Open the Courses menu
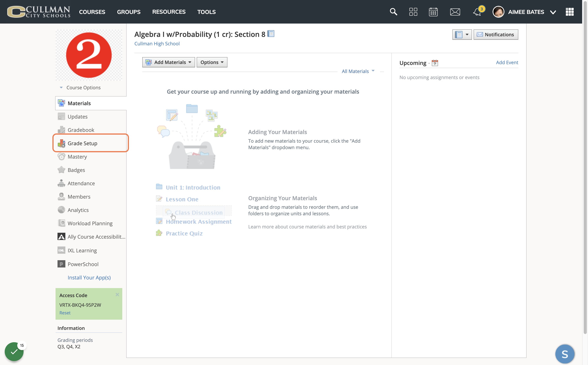588x365 pixels. click(x=92, y=12)
